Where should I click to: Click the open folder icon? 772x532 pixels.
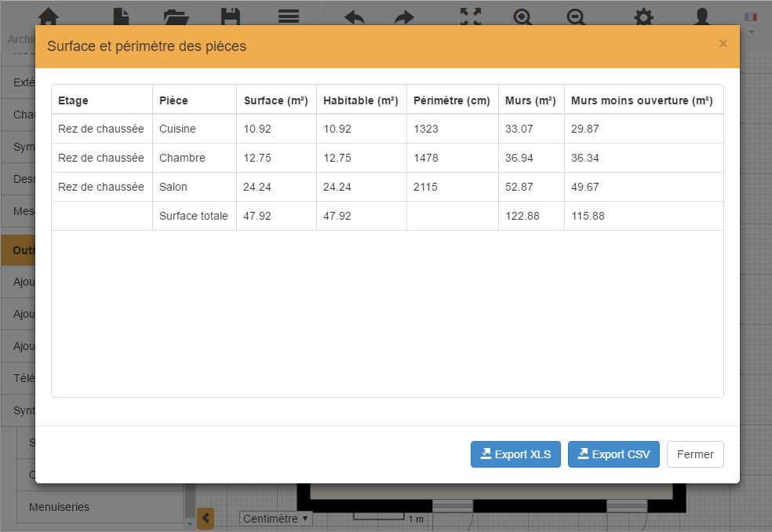tap(176, 16)
